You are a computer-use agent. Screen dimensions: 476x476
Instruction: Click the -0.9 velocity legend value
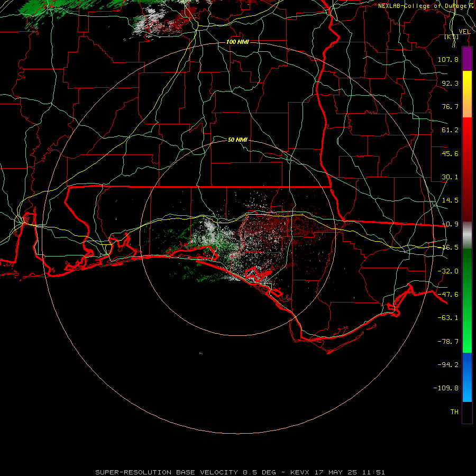click(450, 224)
